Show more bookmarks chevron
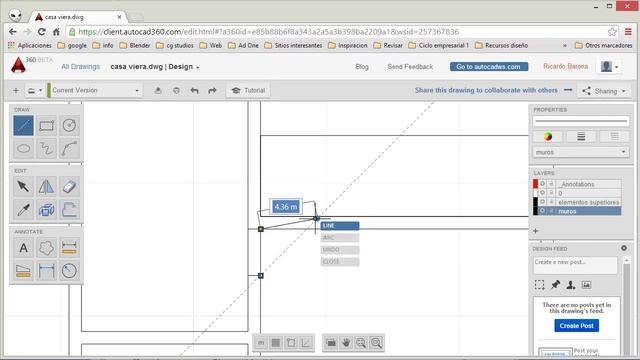Viewport: 640px width, 360px height. [x=565, y=45]
